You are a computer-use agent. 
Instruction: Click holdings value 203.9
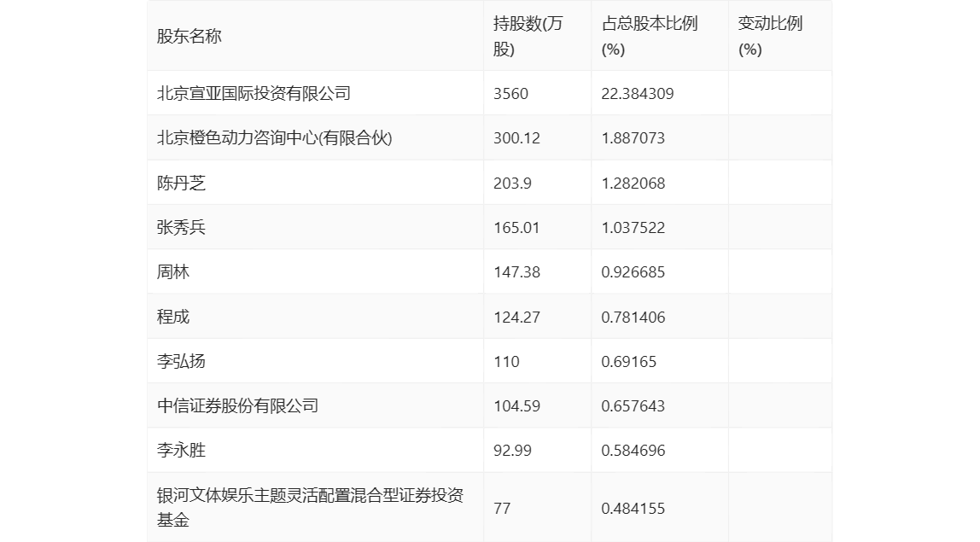[512, 184]
